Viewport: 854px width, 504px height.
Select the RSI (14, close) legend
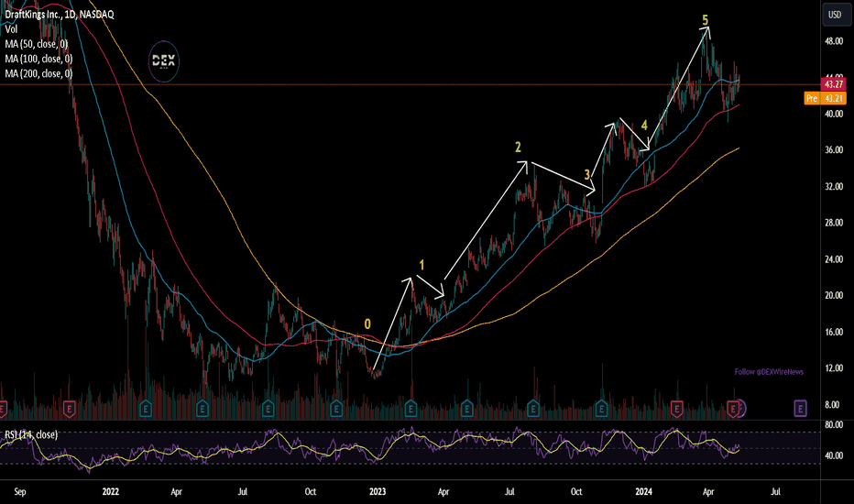coord(31,434)
